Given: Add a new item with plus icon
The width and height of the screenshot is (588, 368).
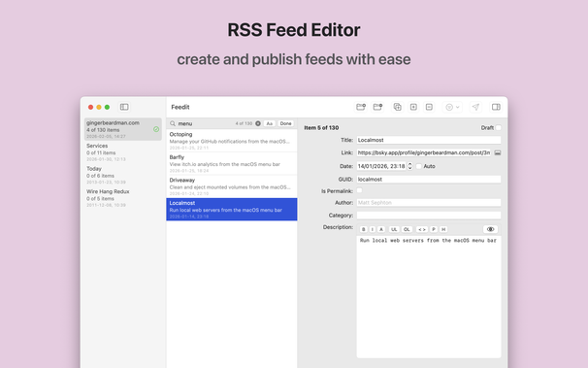Looking at the screenshot, I should coord(413,107).
